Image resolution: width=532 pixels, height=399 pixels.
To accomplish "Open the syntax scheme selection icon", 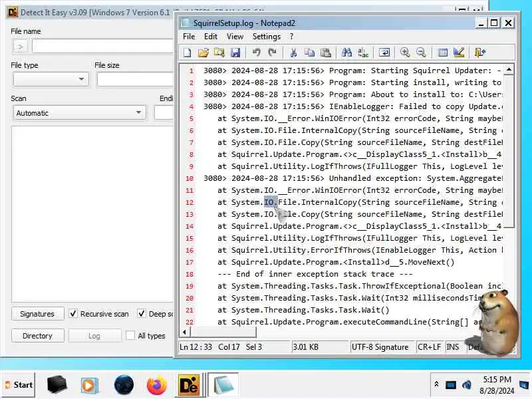I will tap(442, 53).
